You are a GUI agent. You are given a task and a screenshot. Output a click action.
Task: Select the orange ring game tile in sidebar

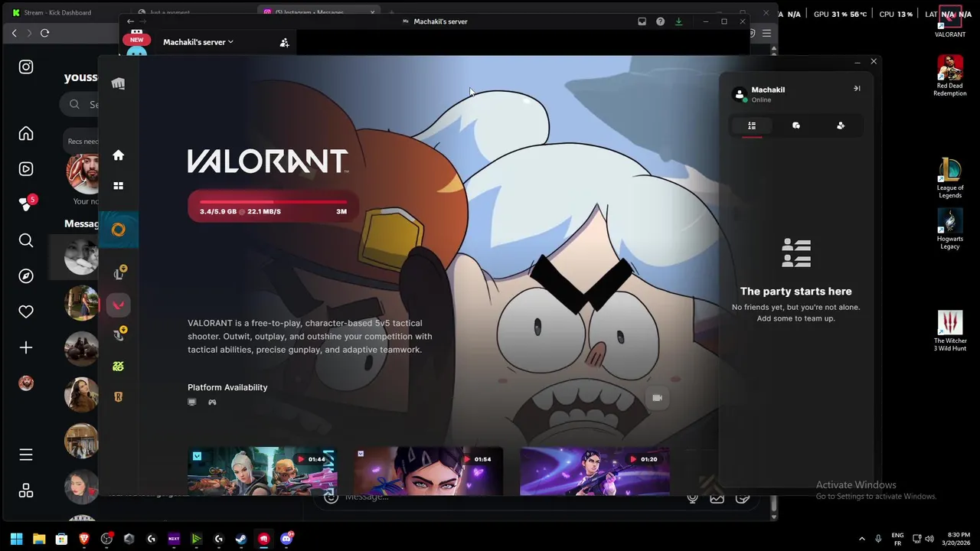coord(119,230)
